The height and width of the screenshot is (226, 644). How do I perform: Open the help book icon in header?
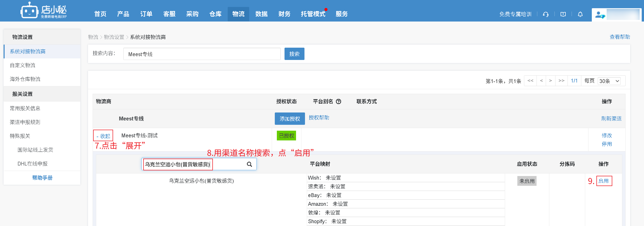563,14
